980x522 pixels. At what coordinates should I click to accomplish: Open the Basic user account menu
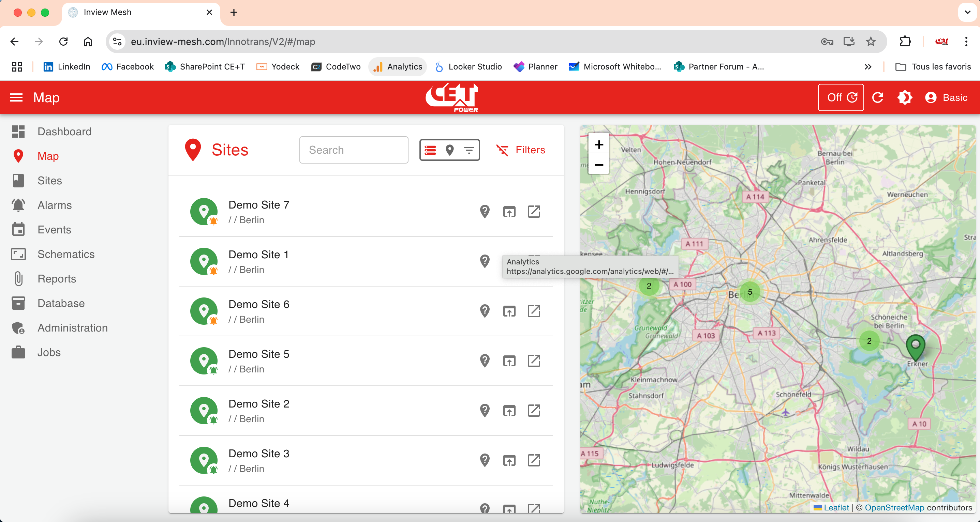pyautogui.click(x=947, y=97)
